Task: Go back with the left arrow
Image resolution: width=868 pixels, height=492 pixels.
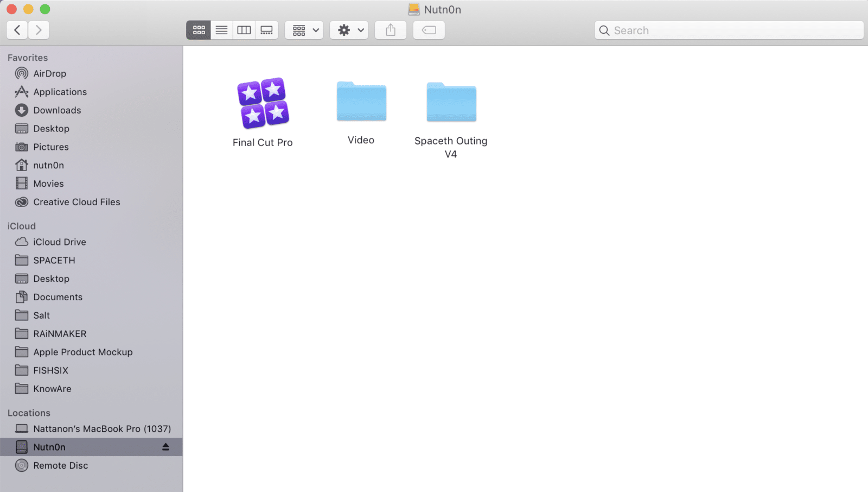Action: coord(17,30)
